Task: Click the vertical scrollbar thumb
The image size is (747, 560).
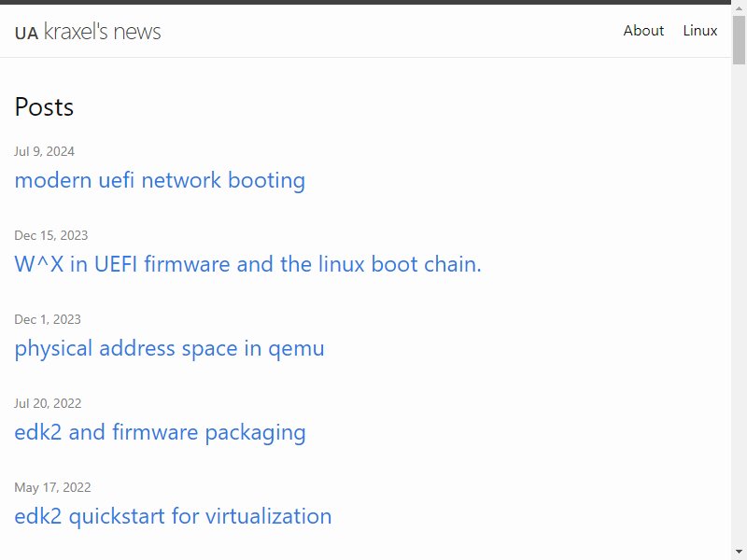Action: tap(739, 39)
